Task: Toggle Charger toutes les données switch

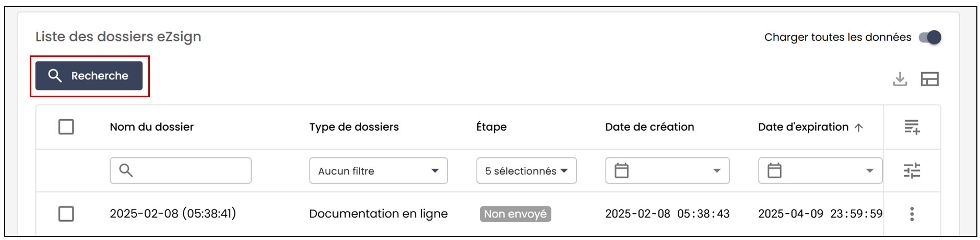Action: (930, 37)
